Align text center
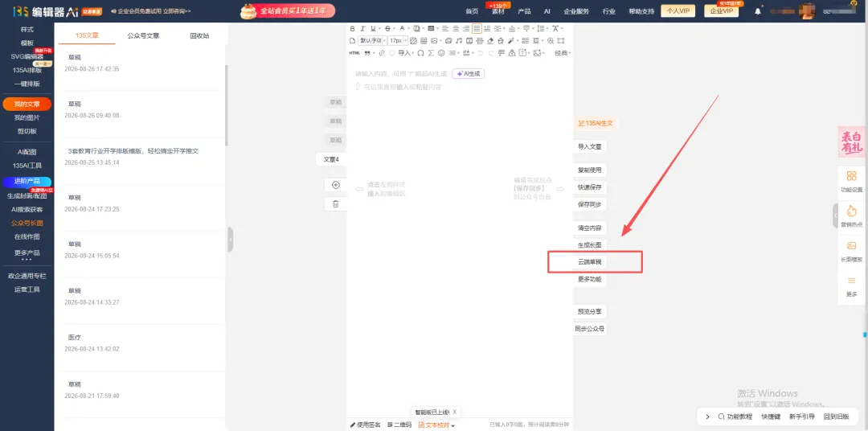This screenshot has width=868, height=431. (x=456, y=29)
